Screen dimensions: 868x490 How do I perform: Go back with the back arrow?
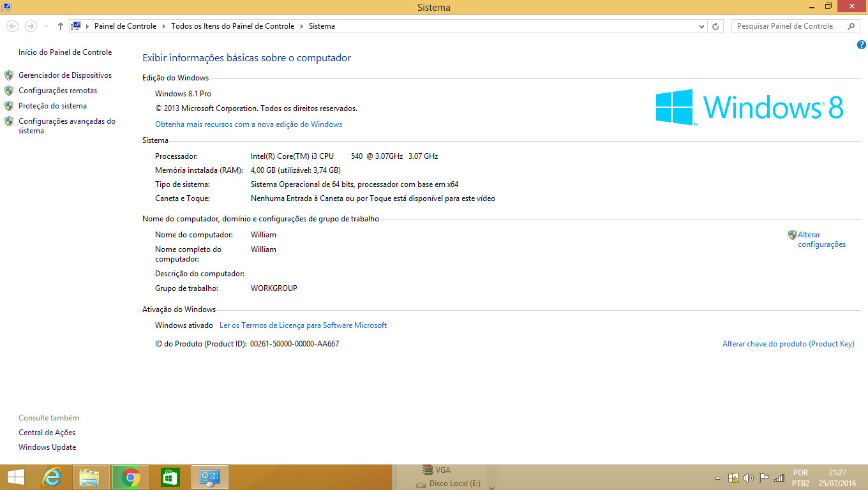point(12,26)
